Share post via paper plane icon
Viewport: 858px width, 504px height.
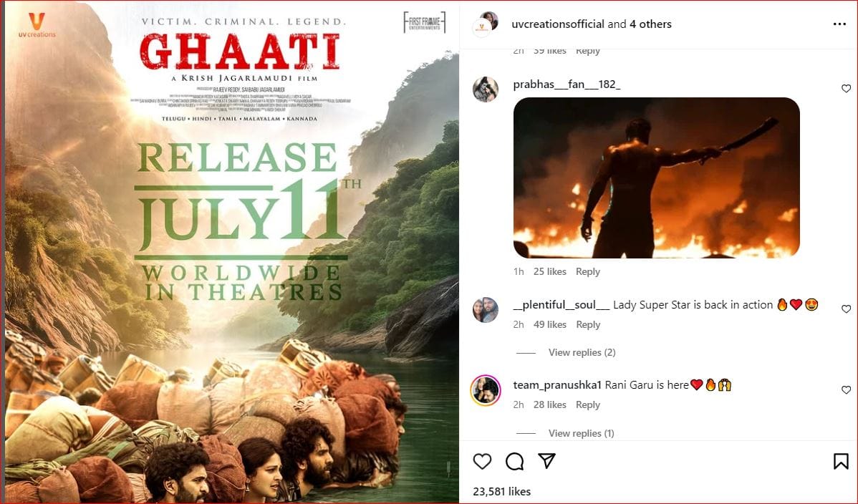(546, 461)
